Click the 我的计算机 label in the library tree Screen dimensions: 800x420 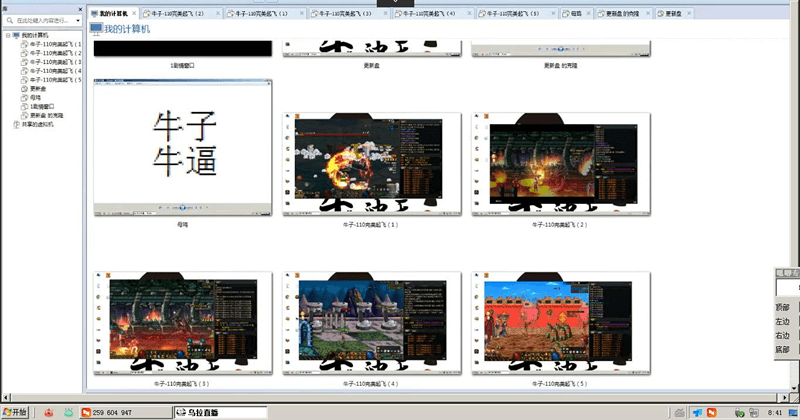(x=35, y=35)
